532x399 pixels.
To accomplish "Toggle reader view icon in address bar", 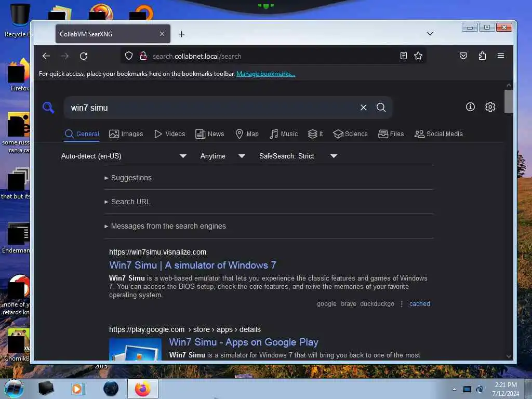I will click(x=403, y=56).
